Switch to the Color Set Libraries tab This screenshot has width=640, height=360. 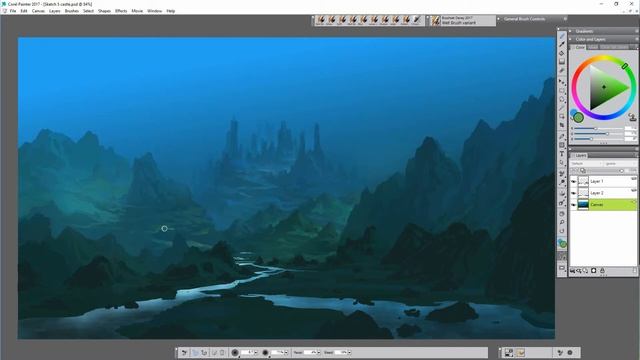(614, 47)
